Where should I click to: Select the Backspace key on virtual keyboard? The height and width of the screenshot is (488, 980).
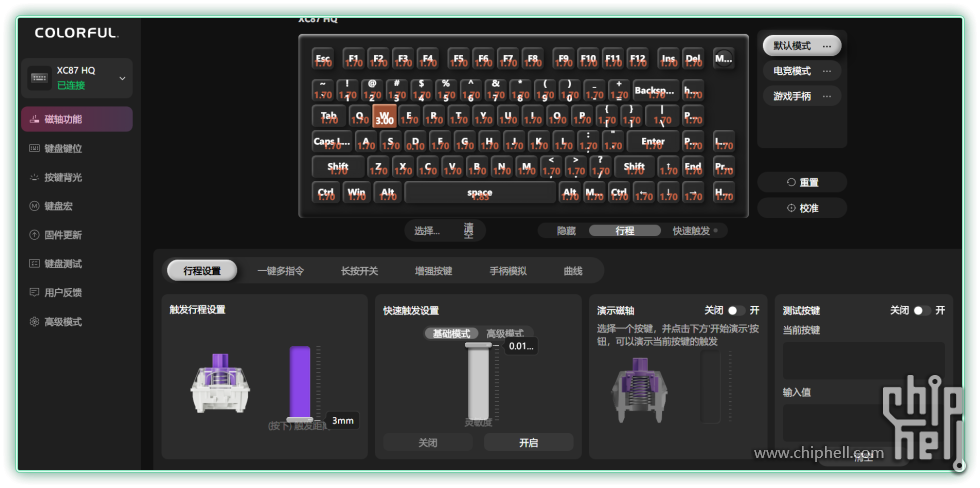(x=656, y=91)
